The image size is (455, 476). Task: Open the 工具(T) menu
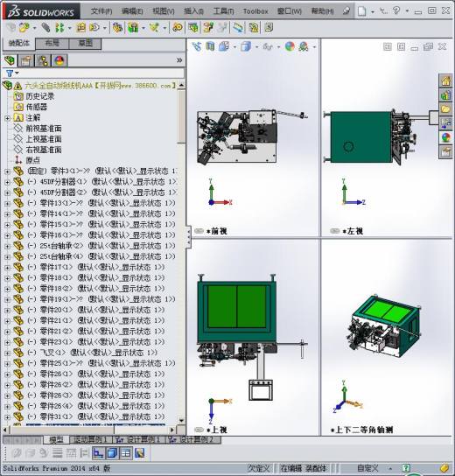[223, 11]
